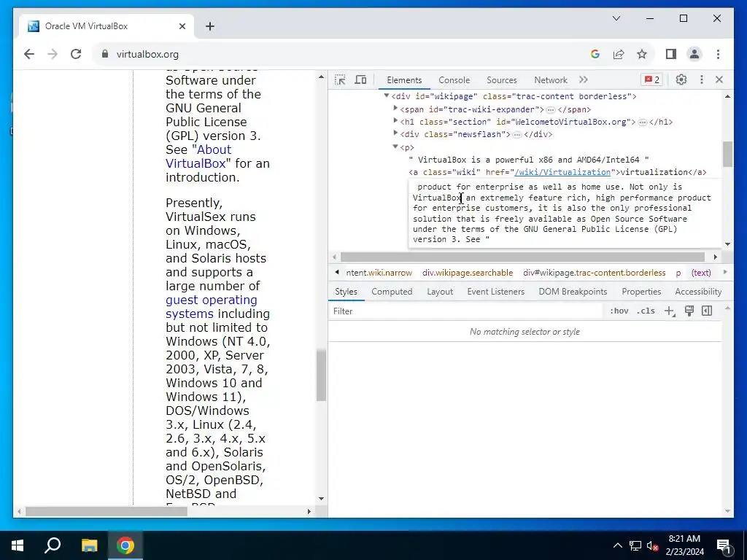Viewport: 747px width, 560px height.
Task: Toggle the :hov element state button
Action: (x=619, y=311)
